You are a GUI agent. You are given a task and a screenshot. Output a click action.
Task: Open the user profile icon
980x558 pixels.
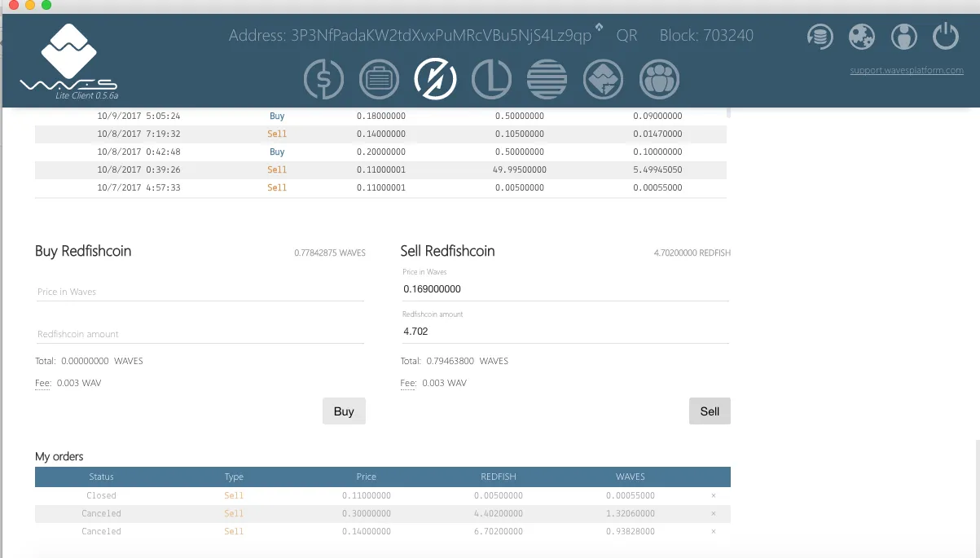pos(903,37)
